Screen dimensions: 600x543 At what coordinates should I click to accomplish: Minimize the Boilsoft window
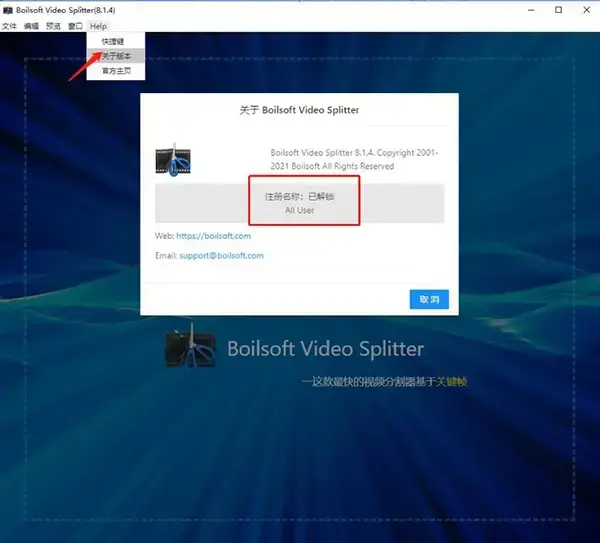click(x=531, y=10)
